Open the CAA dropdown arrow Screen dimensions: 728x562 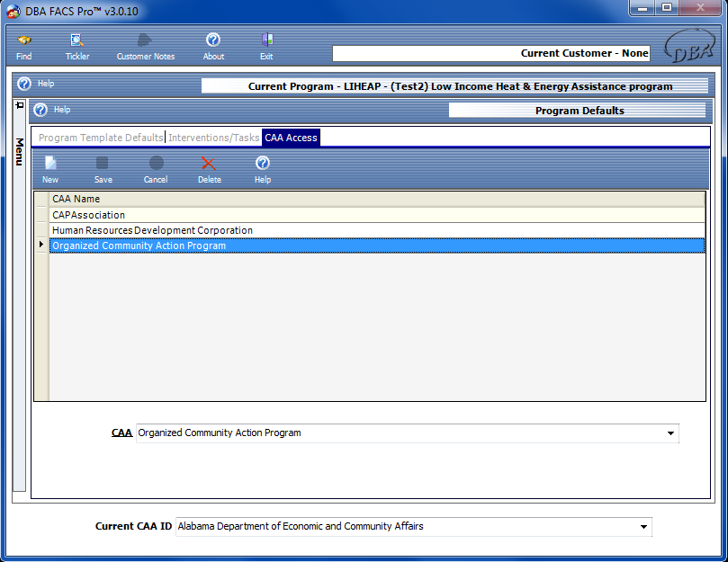tap(670, 433)
